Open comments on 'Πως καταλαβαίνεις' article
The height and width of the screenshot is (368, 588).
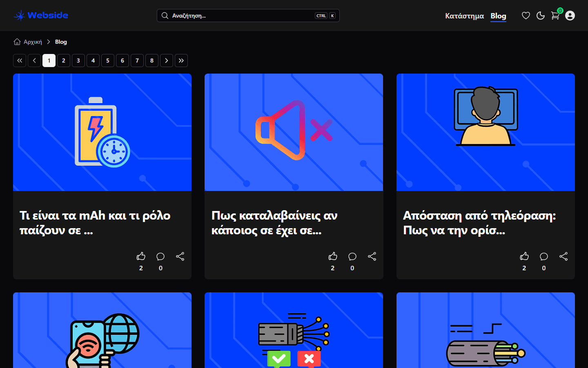coord(352,256)
